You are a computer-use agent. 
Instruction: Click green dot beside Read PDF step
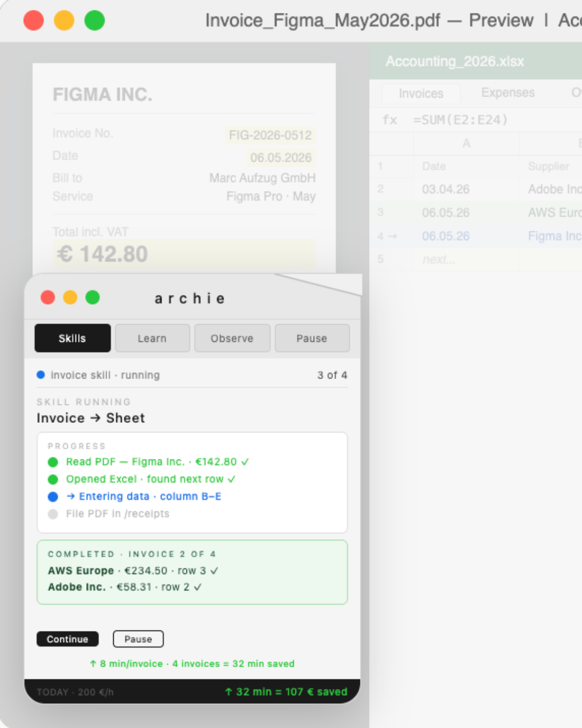tap(53, 462)
